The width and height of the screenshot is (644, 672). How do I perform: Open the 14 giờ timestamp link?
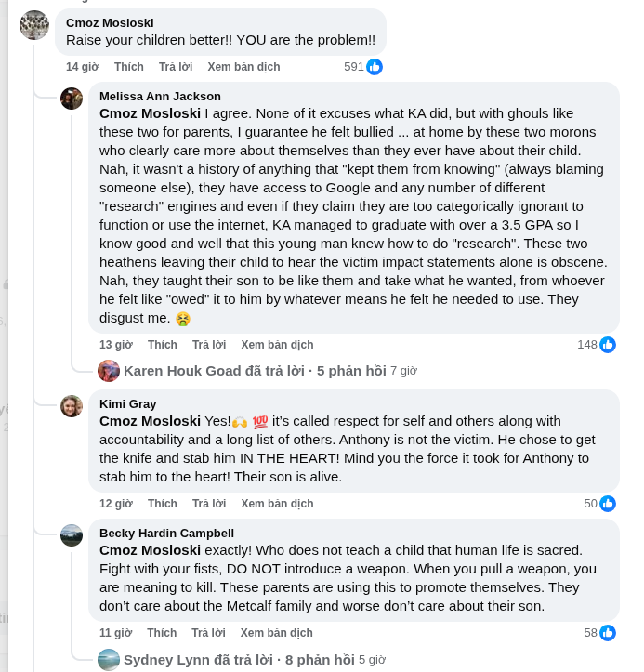click(83, 67)
